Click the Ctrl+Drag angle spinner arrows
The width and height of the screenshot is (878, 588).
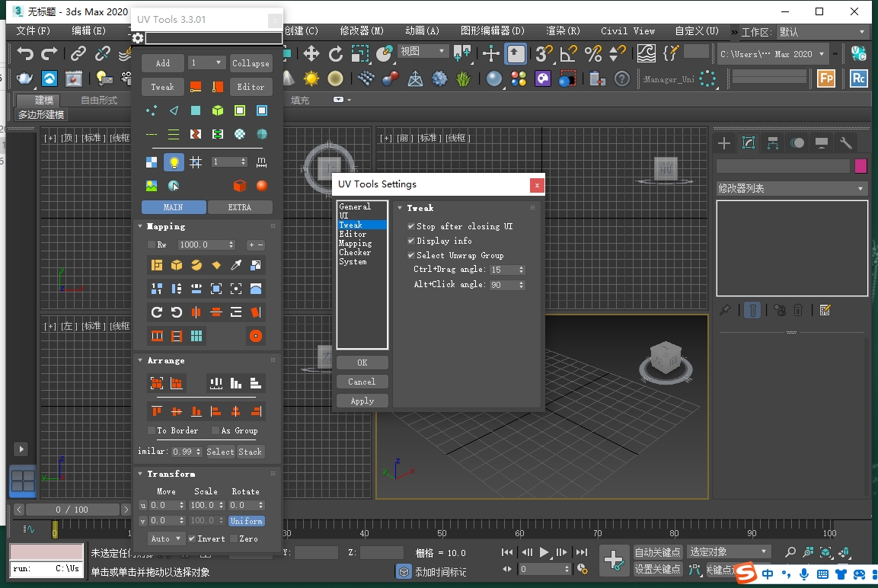point(522,270)
